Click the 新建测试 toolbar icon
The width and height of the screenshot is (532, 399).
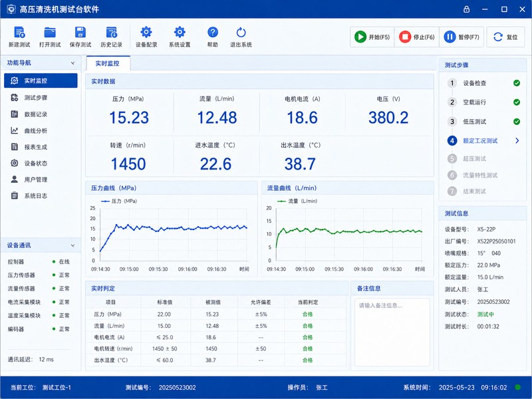tap(19, 33)
